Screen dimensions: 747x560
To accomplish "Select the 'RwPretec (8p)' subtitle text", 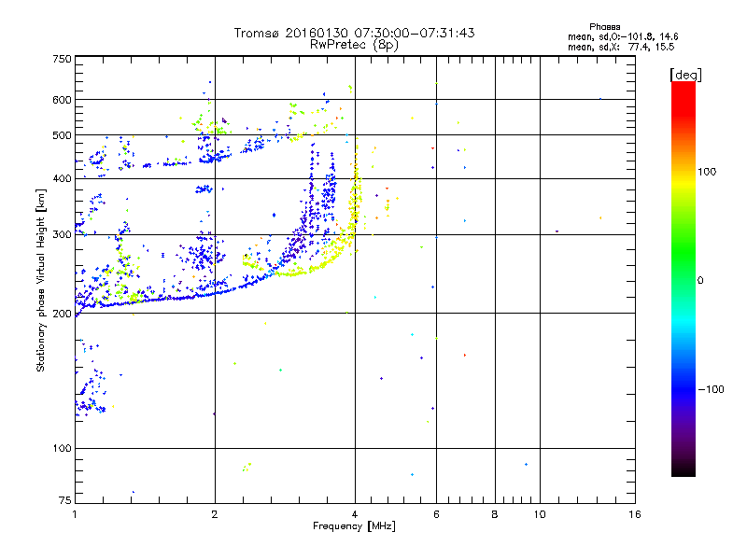I will [354, 45].
